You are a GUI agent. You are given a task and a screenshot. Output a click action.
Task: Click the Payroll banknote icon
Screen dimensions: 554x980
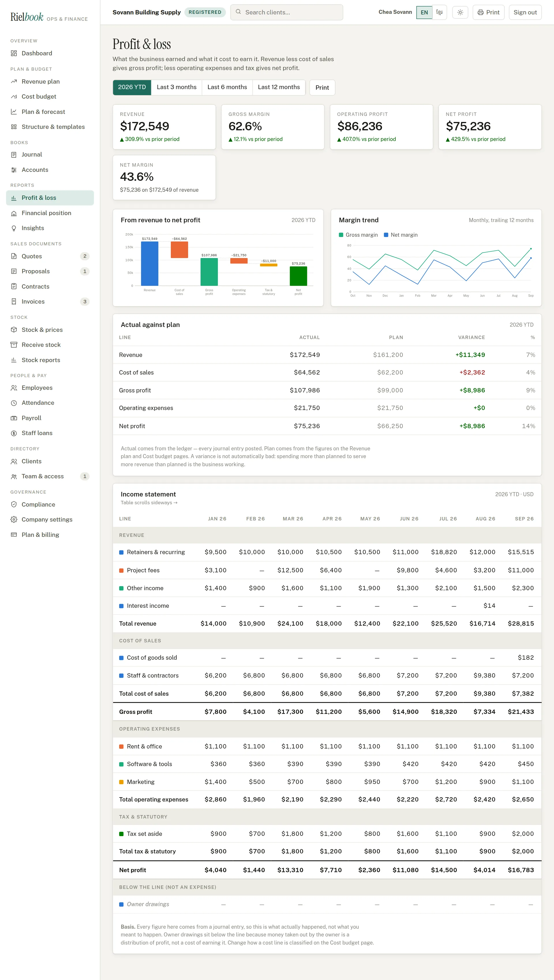14,418
